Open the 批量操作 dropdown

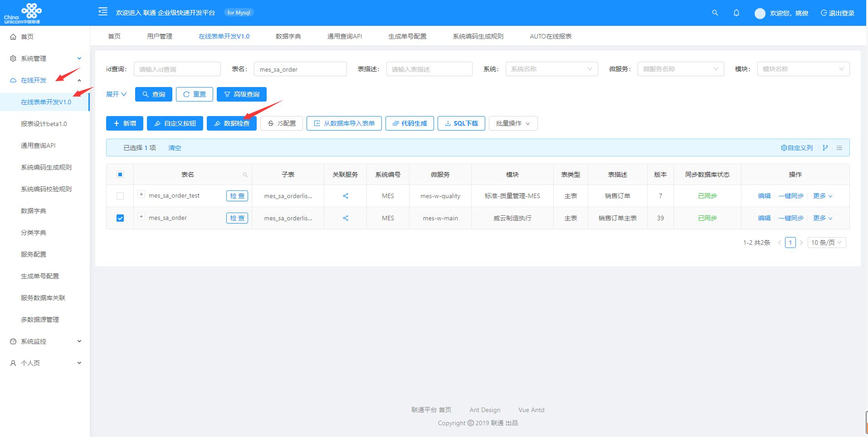tap(513, 123)
